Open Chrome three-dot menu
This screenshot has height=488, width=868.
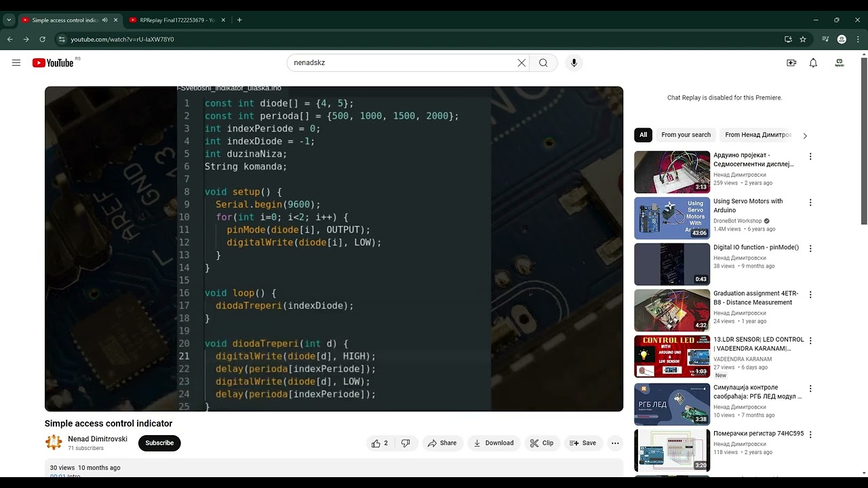click(x=858, y=39)
